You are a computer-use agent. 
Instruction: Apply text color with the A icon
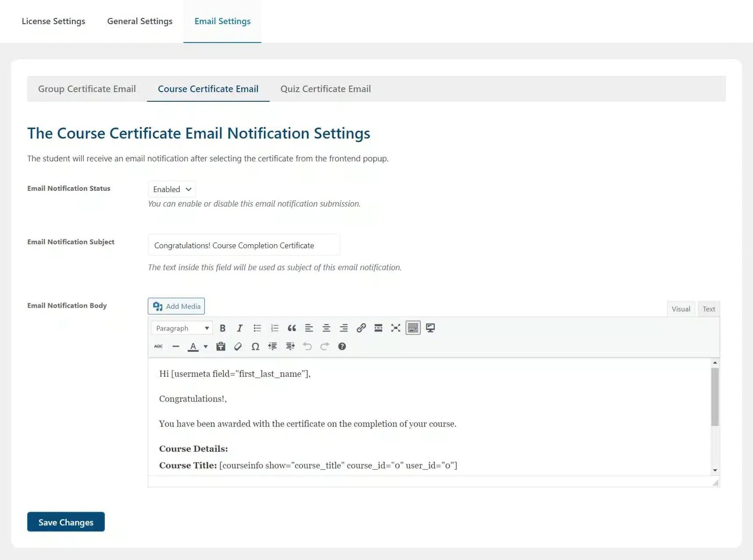pos(193,346)
